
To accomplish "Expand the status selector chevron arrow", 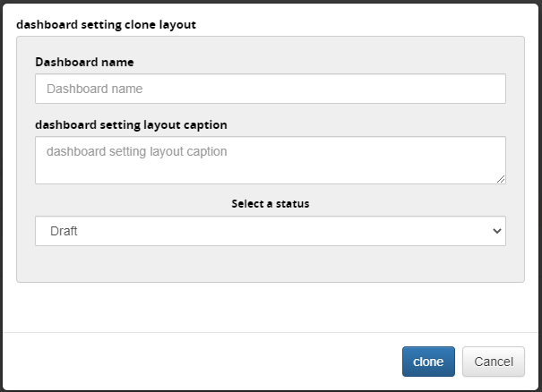I will pyautogui.click(x=497, y=231).
